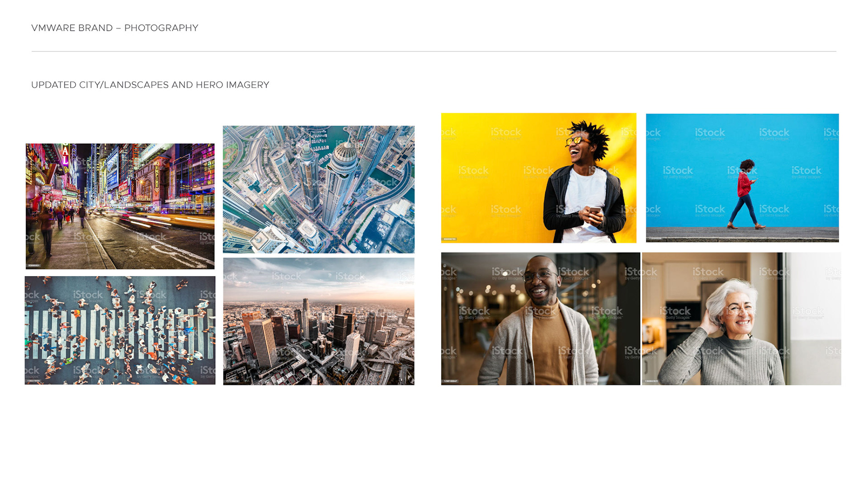The width and height of the screenshot is (868, 488).
Task: Click the image ID label on crosswalk photo
Action: tap(33, 381)
